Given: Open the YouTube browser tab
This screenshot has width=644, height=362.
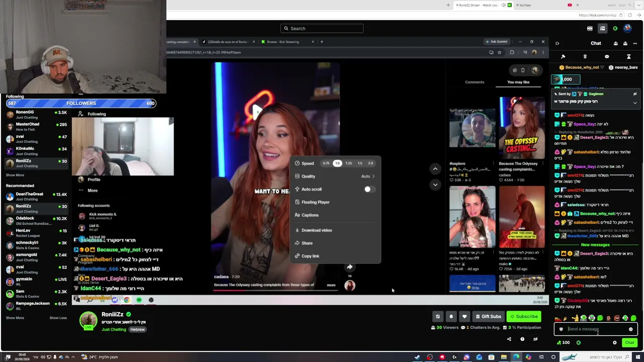Looking at the screenshot, I should pos(547,5).
